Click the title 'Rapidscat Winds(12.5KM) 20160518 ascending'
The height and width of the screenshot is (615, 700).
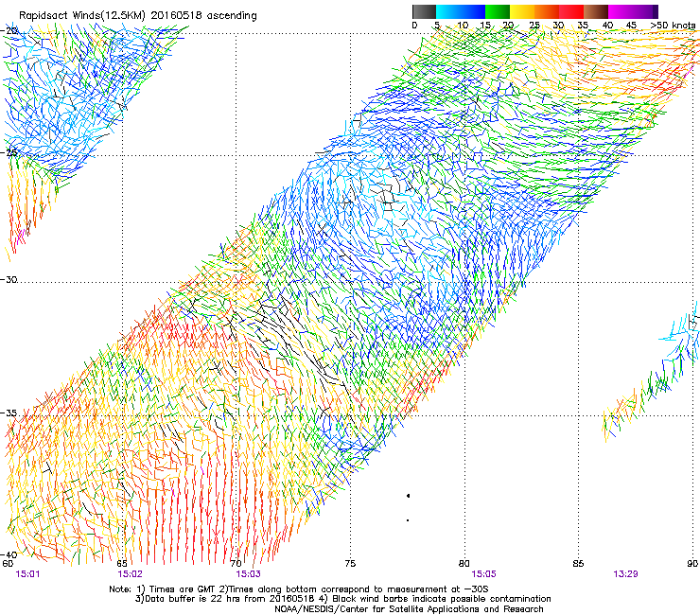click(138, 16)
